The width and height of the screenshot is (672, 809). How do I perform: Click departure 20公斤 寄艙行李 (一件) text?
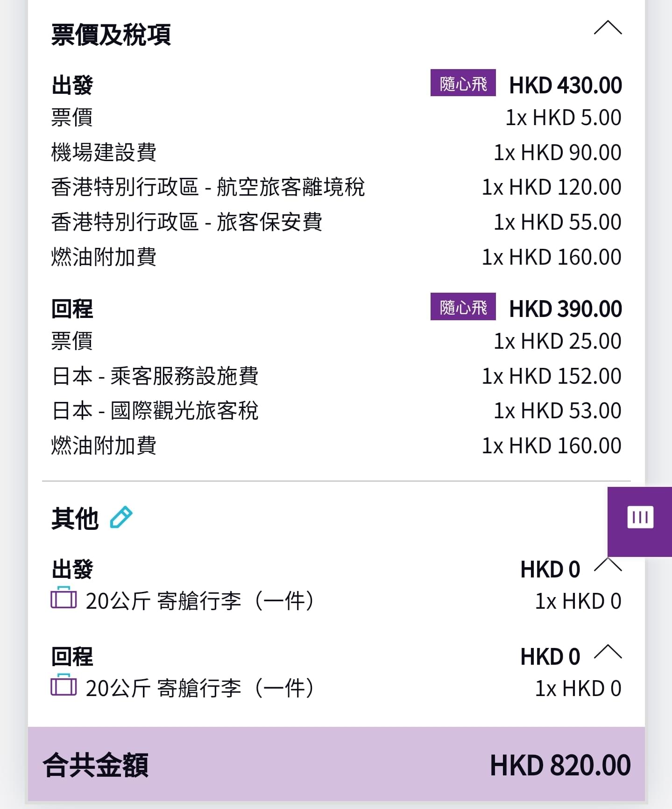tap(200, 601)
